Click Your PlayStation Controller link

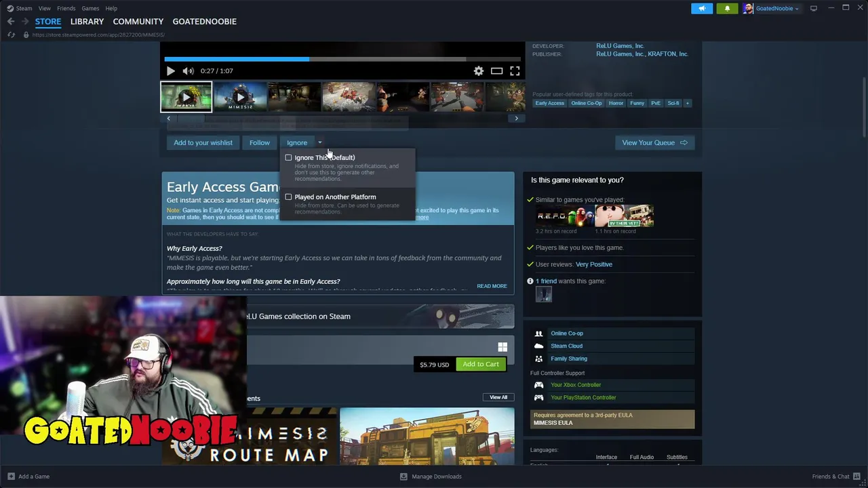583,398
